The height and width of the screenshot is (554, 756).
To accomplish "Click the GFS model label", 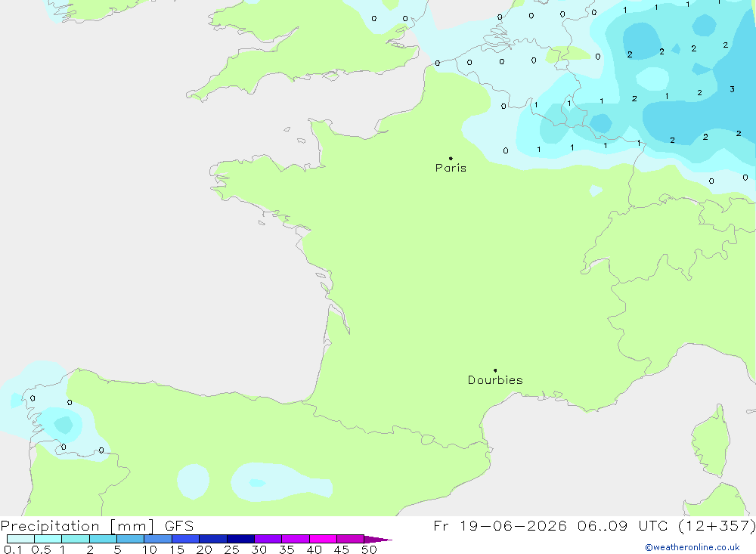I will tap(179, 525).
